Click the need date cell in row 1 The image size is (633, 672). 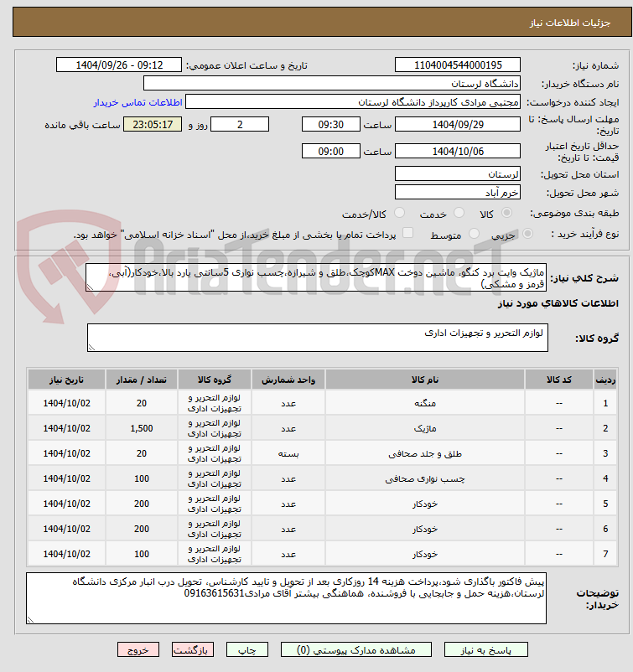pyautogui.click(x=66, y=403)
